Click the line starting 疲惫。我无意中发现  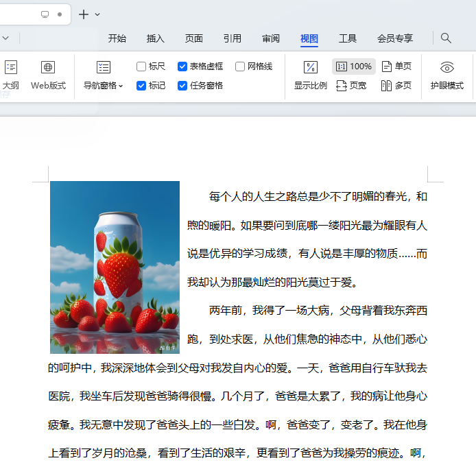pyautogui.click(x=238, y=424)
